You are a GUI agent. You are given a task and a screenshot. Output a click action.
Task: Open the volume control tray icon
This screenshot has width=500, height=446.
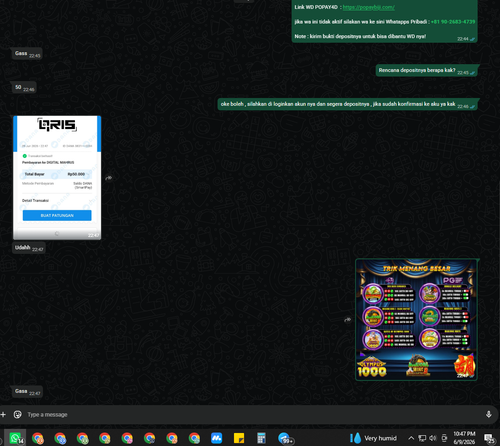[433, 438]
